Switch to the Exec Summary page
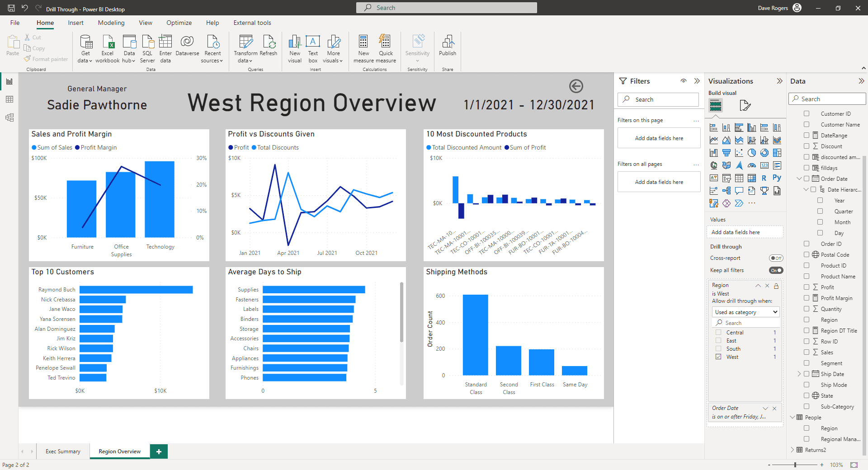The width and height of the screenshot is (868, 470). tap(63, 451)
